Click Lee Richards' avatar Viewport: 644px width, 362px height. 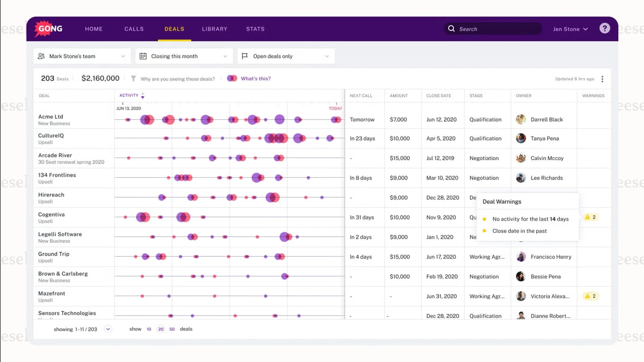(521, 178)
